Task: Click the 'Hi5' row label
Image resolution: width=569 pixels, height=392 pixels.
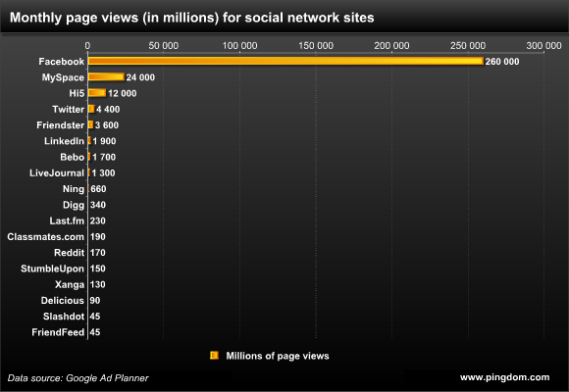Action: (x=77, y=93)
